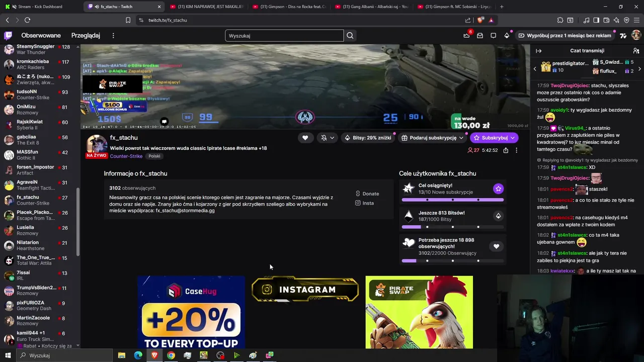Open Twitch notifications inbox icon
644x362 pixels.
coord(480,36)
